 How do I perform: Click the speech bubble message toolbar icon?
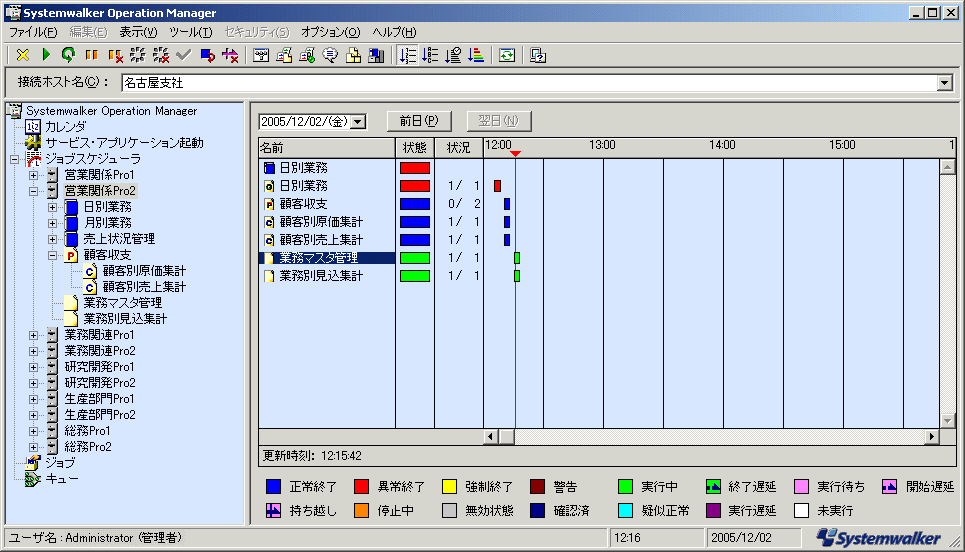(x=330, y=55)
